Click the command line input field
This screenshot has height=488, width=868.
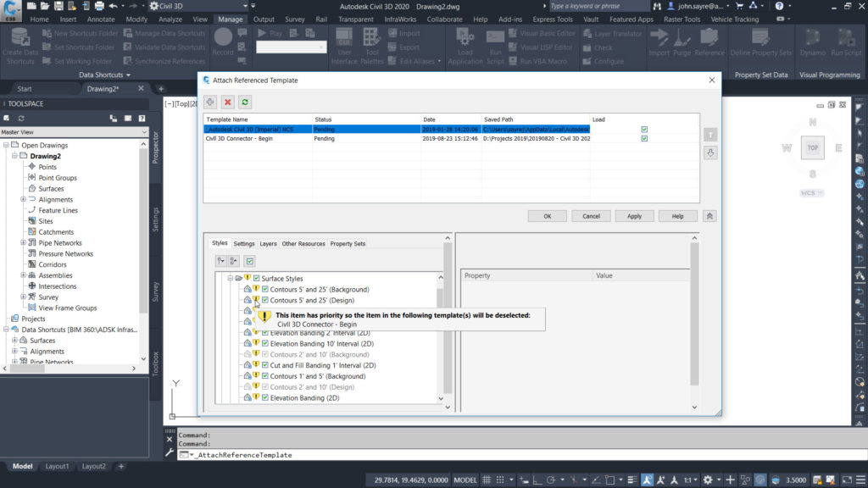(x=520, y=455)
